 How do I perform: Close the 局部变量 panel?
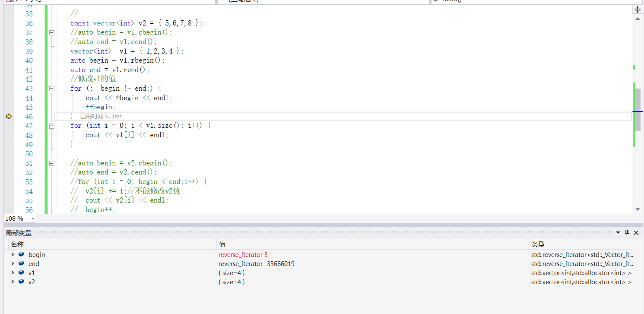[636, 233]
